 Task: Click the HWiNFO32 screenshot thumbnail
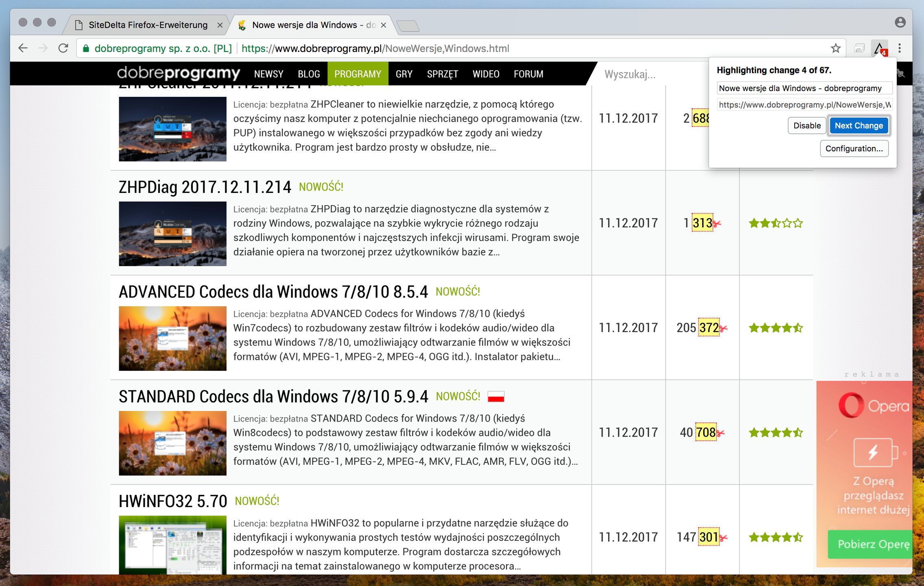[172, 544]
